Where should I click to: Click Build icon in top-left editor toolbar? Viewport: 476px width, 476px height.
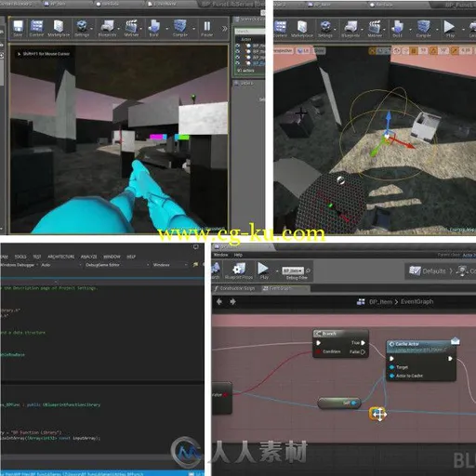(x=153, y=29)
